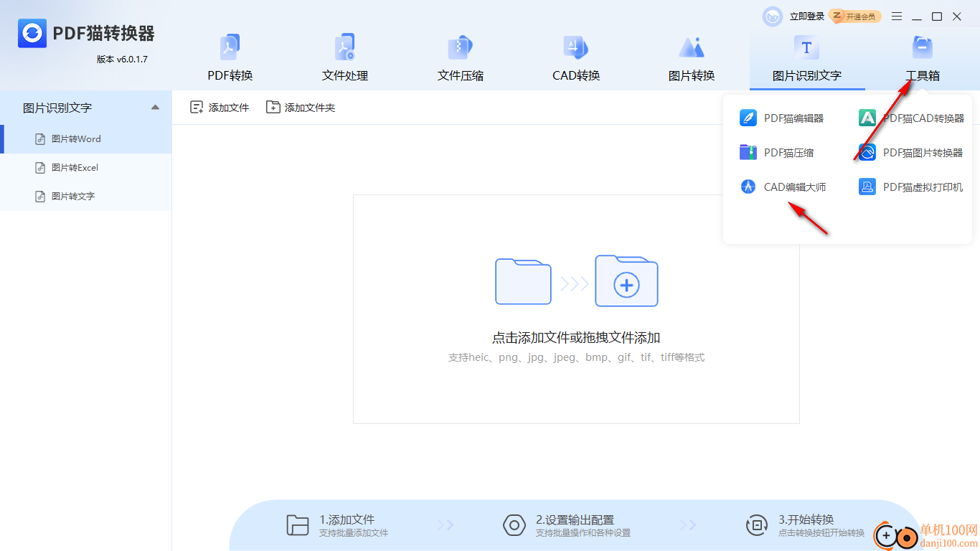Click the 开通会员 membership button
The image size is (980, 551).
click(x=855, y=17)
